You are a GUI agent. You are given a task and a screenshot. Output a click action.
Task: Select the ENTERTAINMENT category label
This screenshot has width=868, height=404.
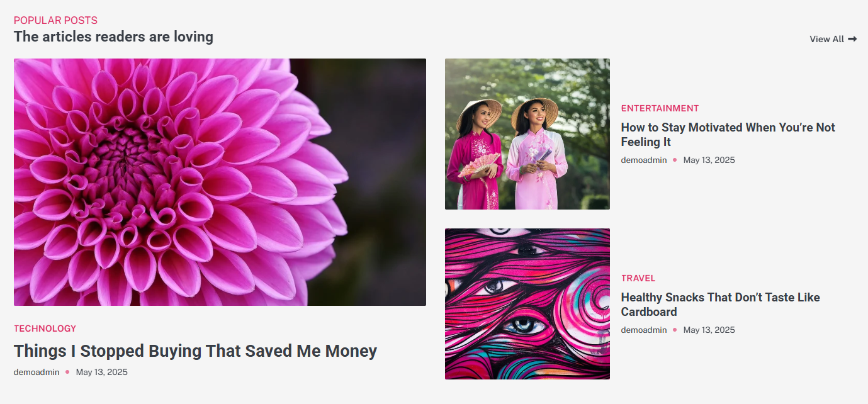coord(660,108)
